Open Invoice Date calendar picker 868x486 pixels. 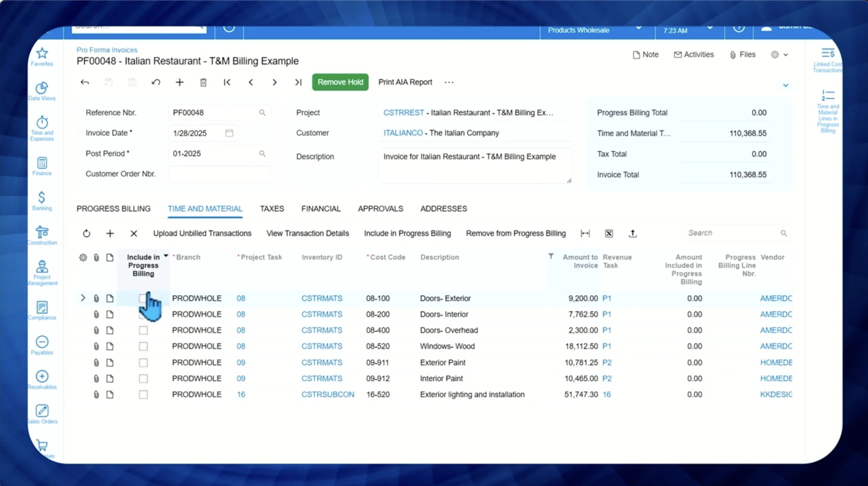229,133
